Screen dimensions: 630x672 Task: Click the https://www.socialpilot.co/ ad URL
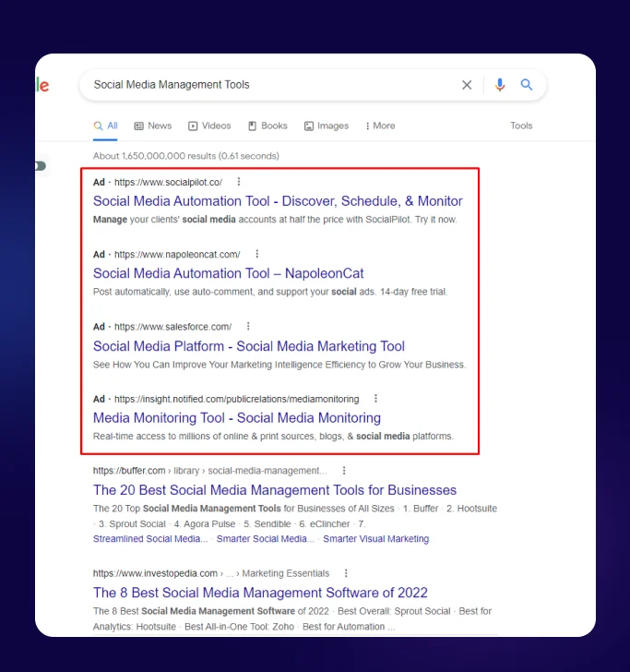tap(168, 182)
